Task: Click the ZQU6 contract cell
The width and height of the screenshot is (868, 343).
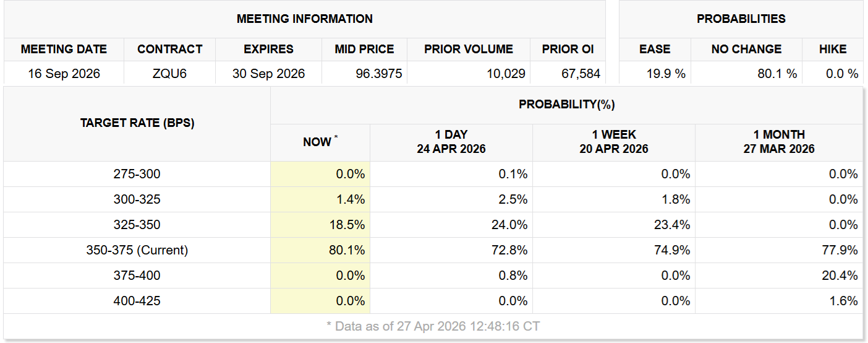Action: [169, 74]
